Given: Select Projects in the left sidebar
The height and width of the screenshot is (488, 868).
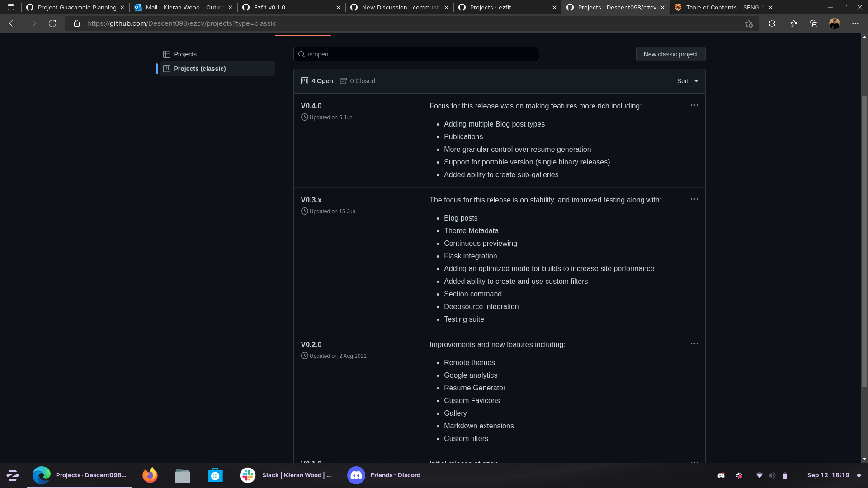Looking at the screenshot, I should click(184, 54).
